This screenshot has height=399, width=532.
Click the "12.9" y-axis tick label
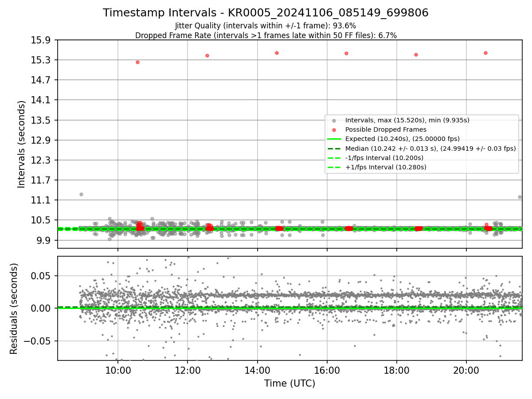pyautogui.click(x=41, y=140)
